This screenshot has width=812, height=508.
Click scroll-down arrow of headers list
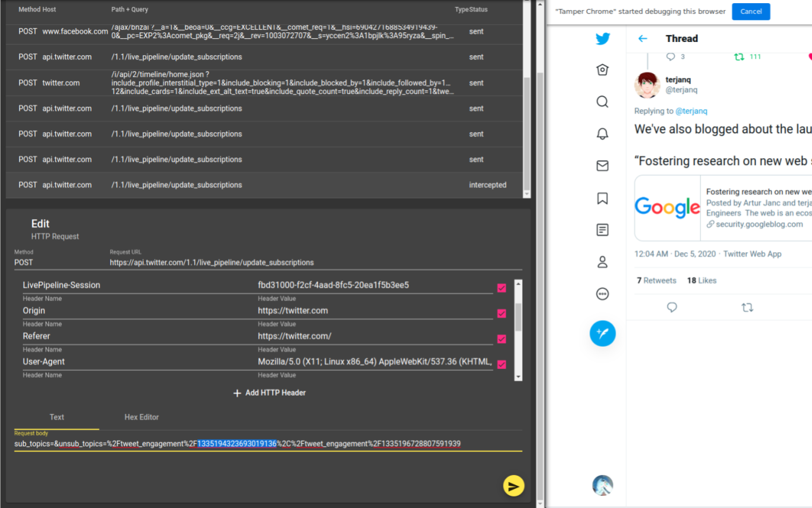pos(518,376)
